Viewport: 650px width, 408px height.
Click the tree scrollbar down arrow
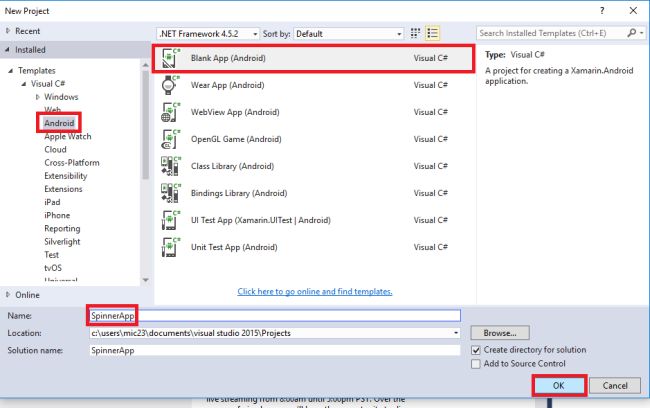pyautogui.click(x=146, y=280)
